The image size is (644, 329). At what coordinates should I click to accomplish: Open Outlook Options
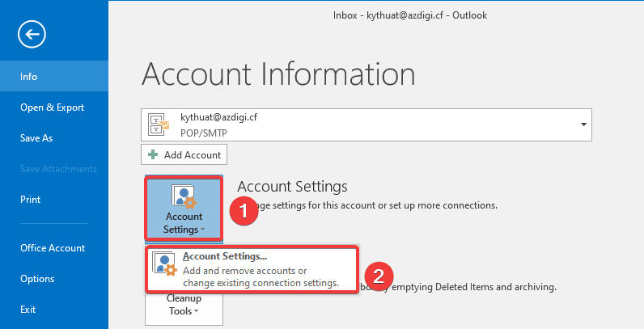click(x=37, y=279)
